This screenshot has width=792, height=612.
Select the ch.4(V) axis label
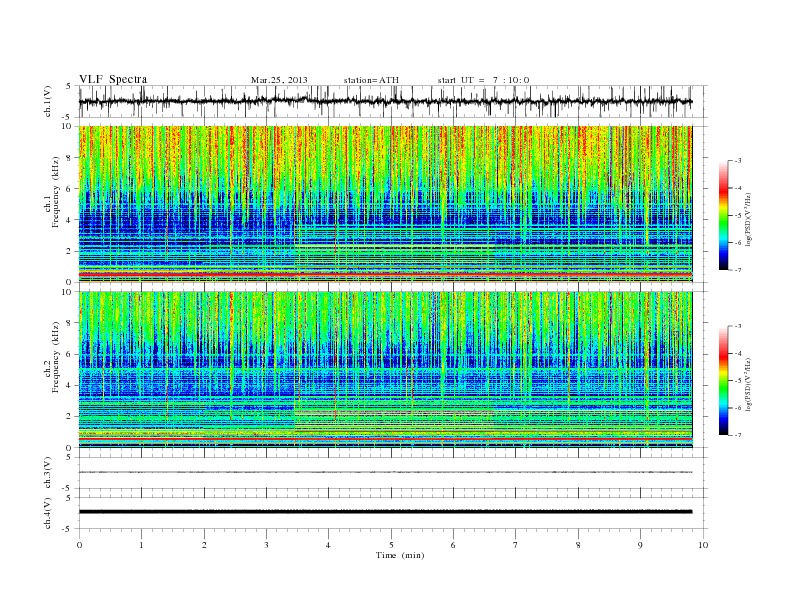(x=48, y=513)
